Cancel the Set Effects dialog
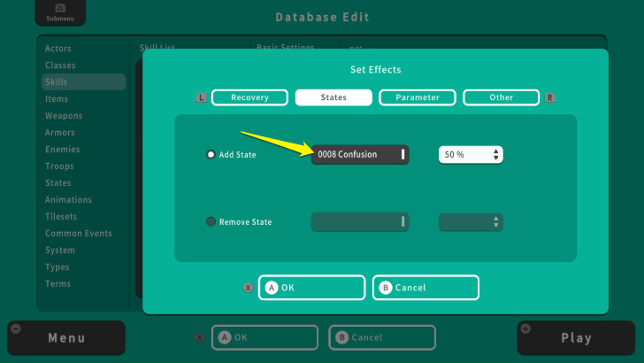The width and height of the screenshot is (644, 363). click(x=425, y=288)
